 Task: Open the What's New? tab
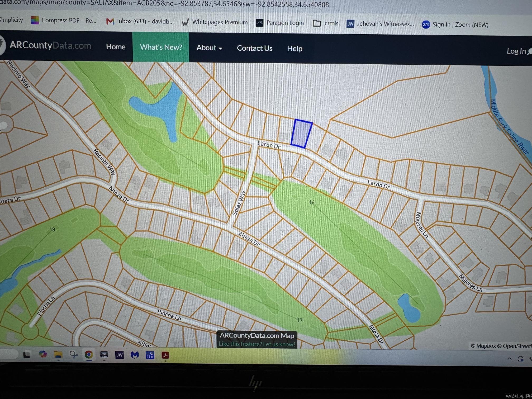[161, 47]
